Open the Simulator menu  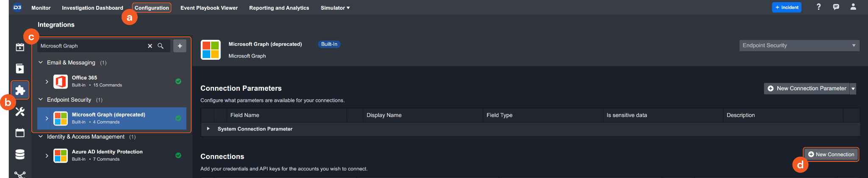[x=335, y=8]
